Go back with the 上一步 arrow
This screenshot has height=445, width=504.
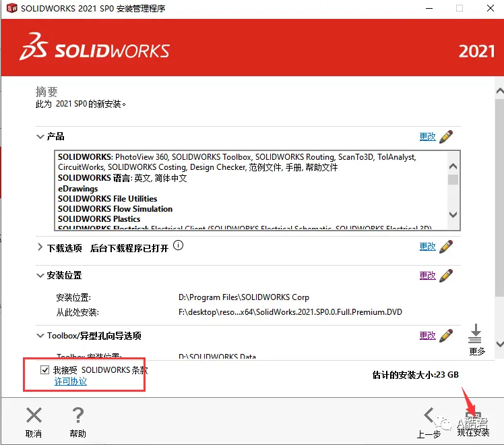[429, 415]
